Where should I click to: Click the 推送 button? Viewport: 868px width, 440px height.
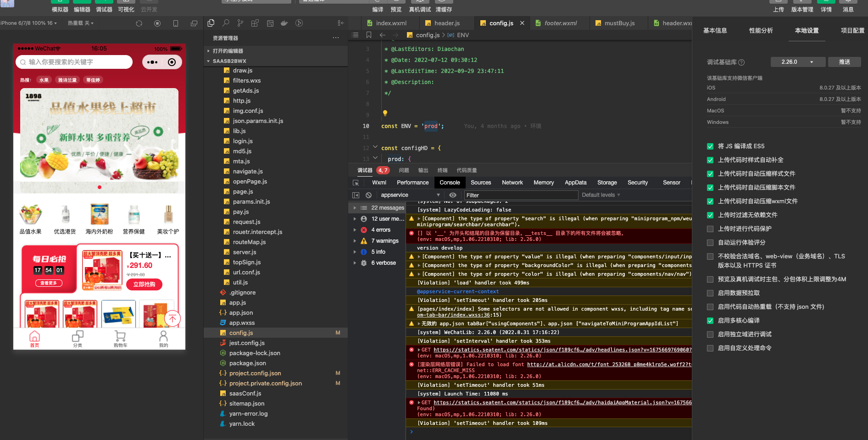845,62
